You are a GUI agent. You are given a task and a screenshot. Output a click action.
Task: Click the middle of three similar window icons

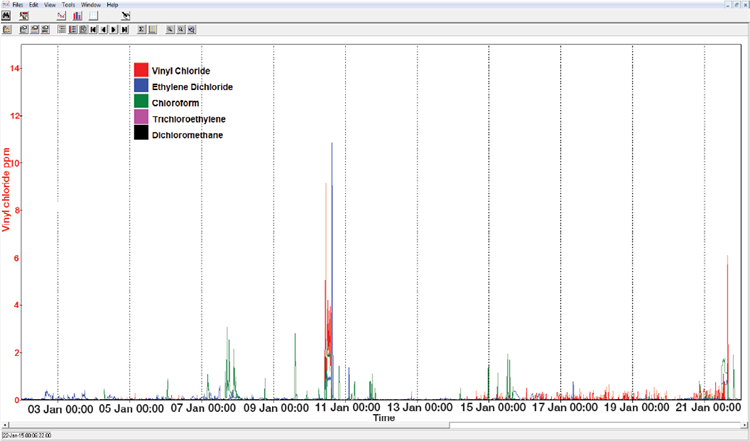click(34, 30)
